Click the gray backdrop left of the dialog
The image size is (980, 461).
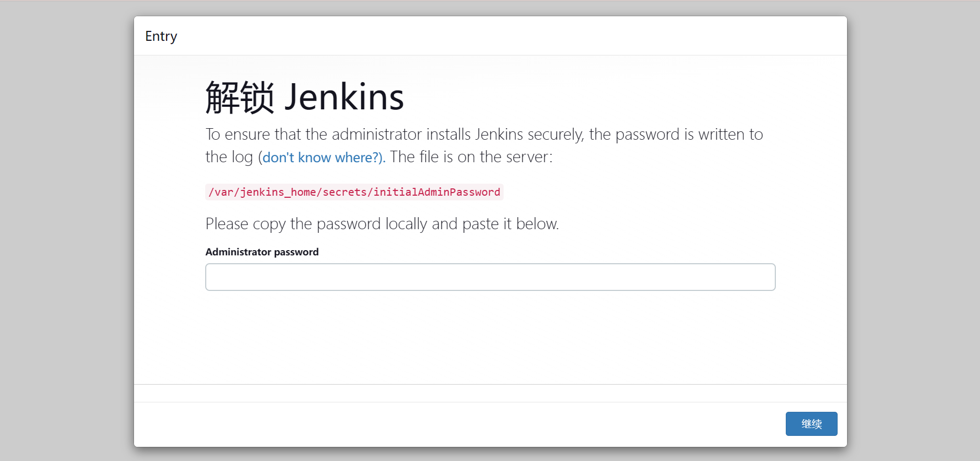66,230
